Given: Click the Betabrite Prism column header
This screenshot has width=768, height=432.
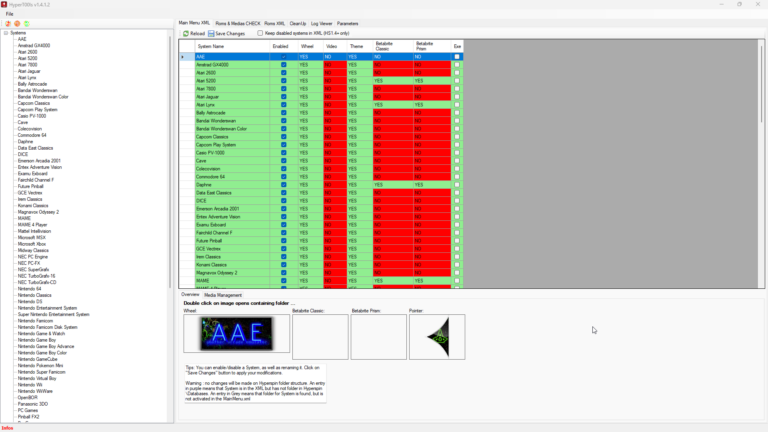Looking at the screenshot, I should 432,46.
